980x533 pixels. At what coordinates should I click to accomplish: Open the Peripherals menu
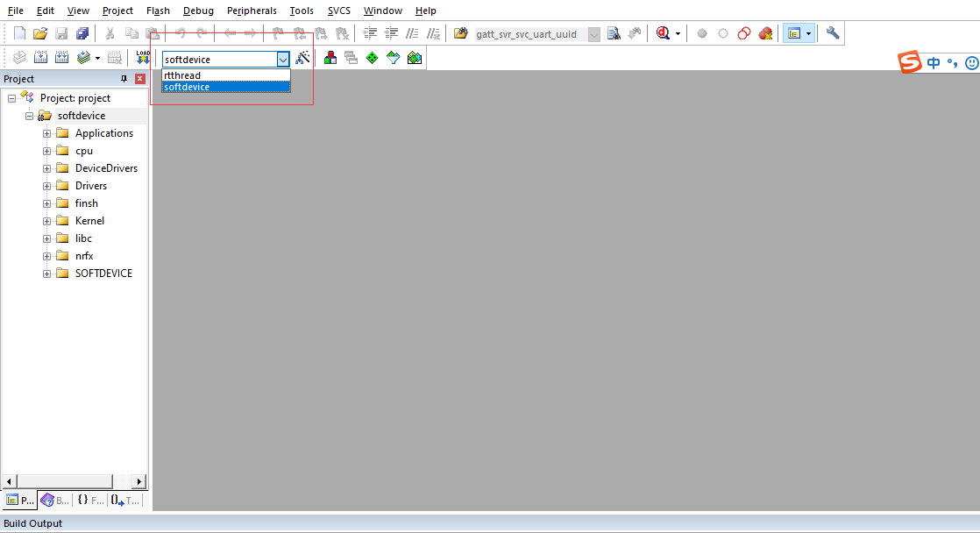251,11
